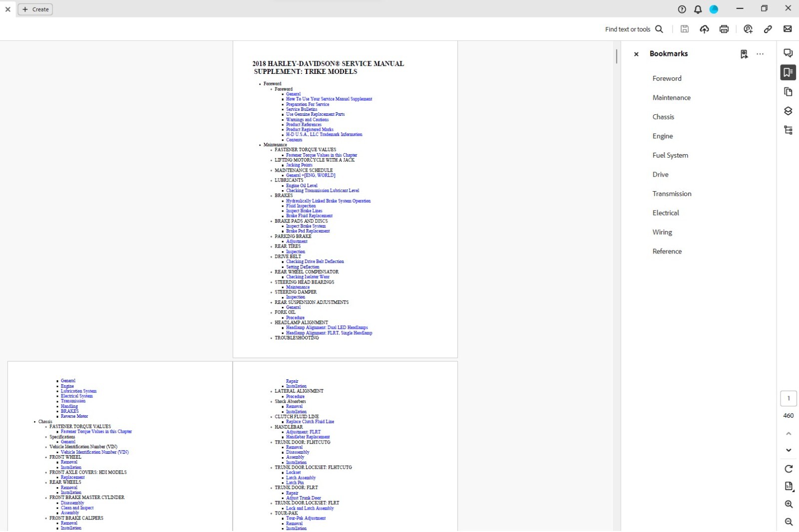
Task: Go to the previous page with the up chevron
Action: coord(789,434)
